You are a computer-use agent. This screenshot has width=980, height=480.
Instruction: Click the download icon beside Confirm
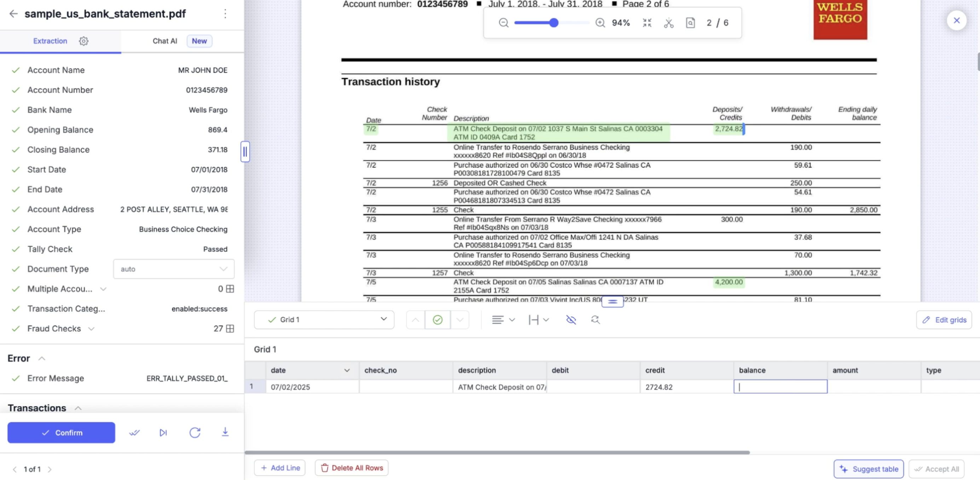click(225, 432)
